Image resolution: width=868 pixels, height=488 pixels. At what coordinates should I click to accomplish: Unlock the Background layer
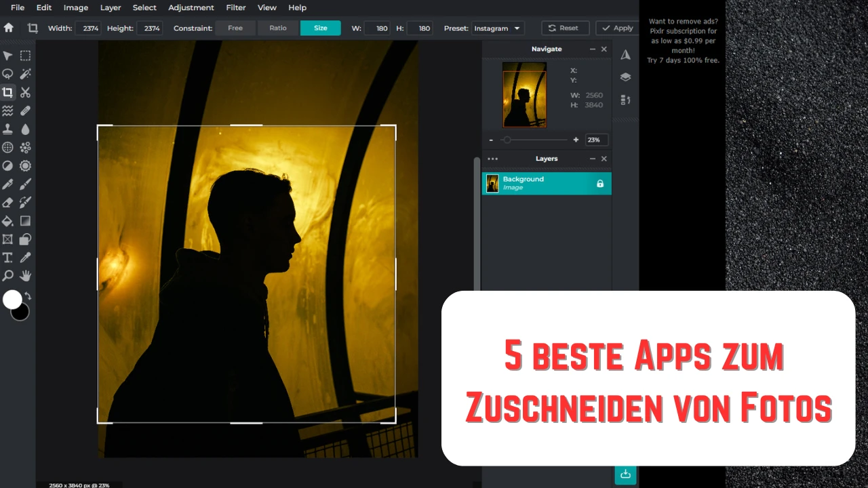[x=599, y=183]
